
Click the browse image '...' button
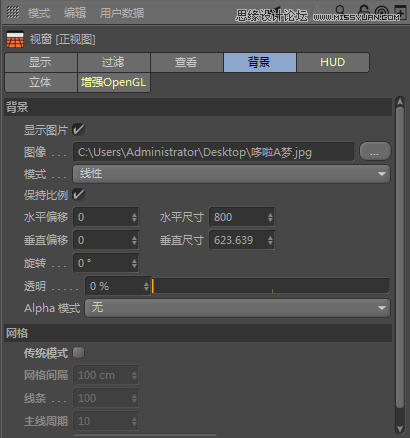point(375,152)
